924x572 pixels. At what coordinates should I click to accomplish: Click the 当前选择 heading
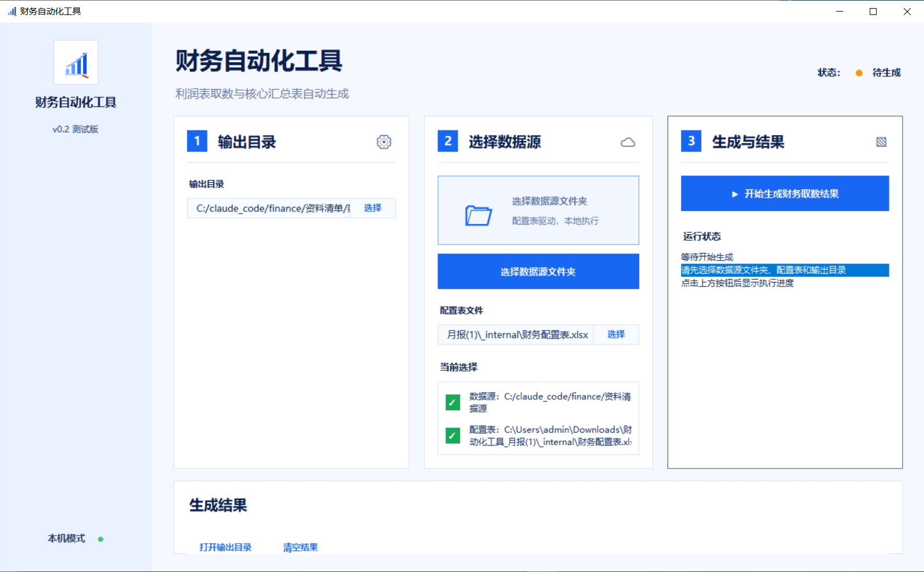[x=459, y=367]
